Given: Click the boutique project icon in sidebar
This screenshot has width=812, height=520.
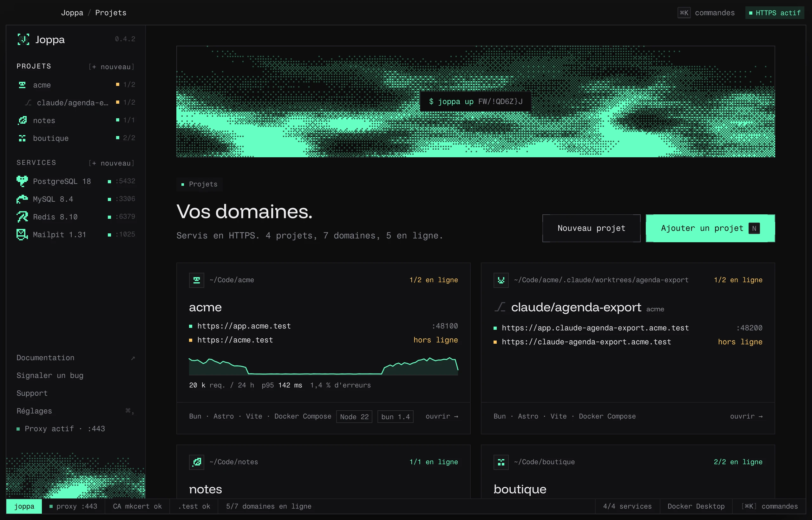Looking at the screenshot, I should (22, 138).
